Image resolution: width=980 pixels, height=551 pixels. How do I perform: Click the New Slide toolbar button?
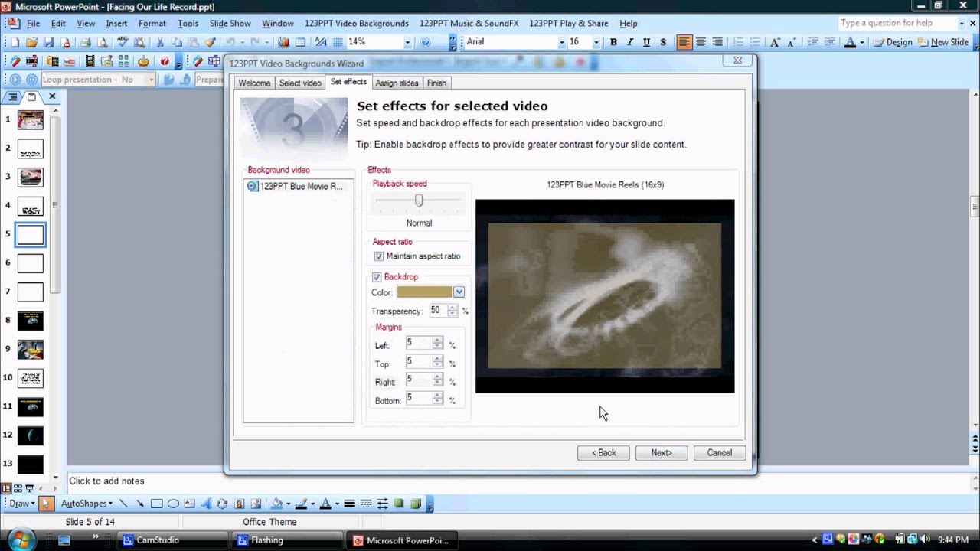(x=943, y=43)
